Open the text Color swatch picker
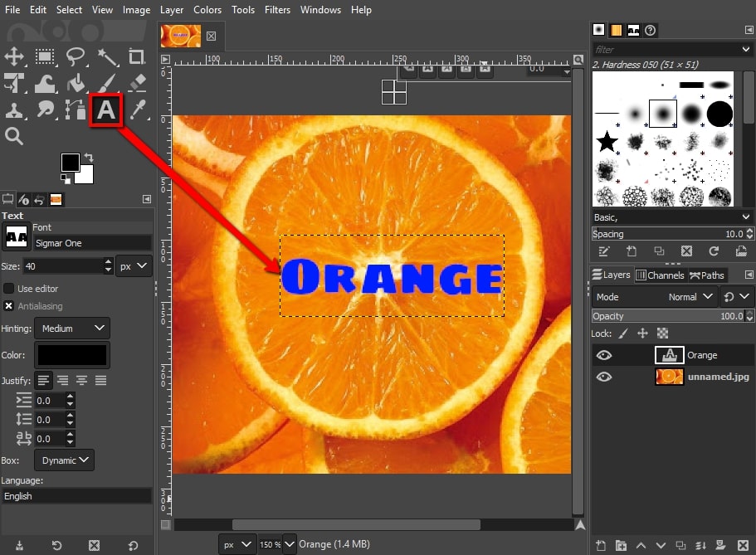756x555 pixels. point(71,354)
